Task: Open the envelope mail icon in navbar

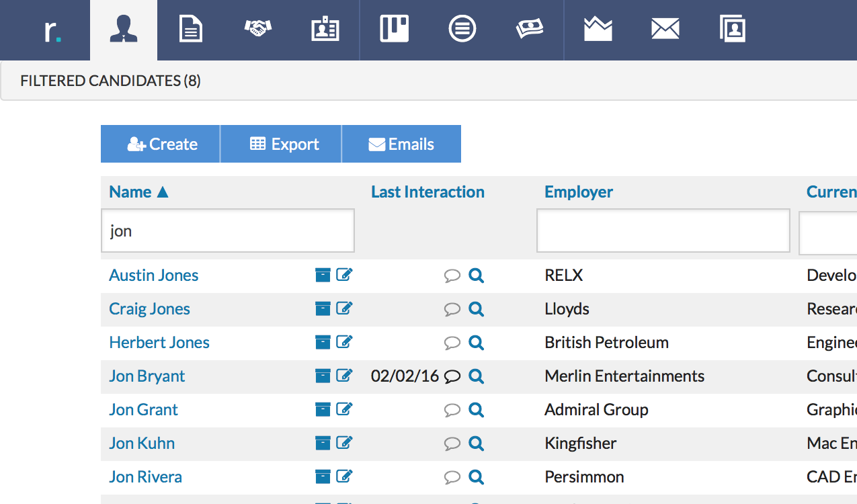Action: (665, 30)
